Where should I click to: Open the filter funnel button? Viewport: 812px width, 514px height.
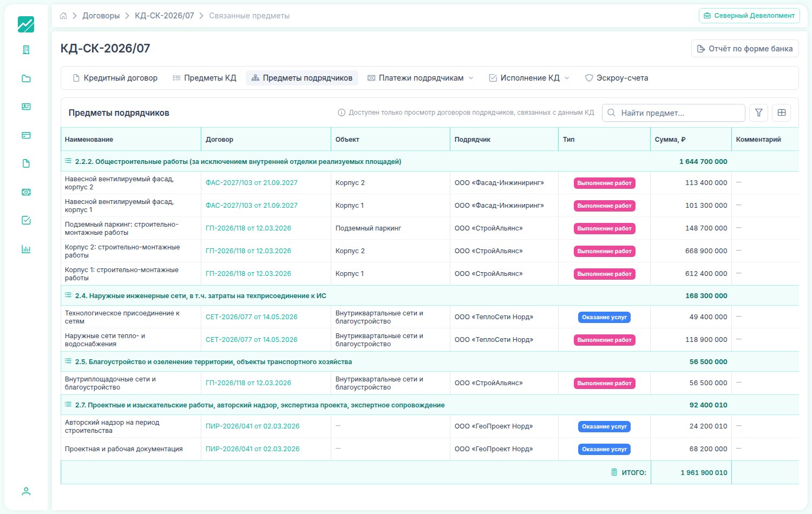click(759, 113)
